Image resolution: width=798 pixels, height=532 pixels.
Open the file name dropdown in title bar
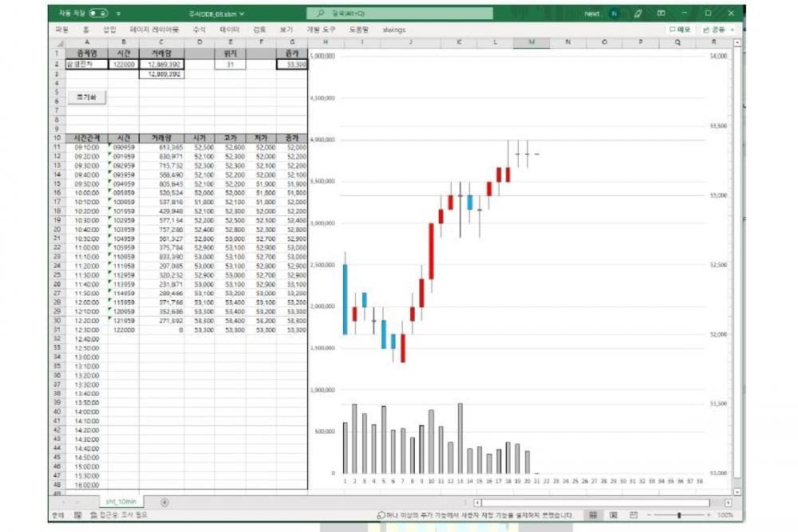(242, 14)
